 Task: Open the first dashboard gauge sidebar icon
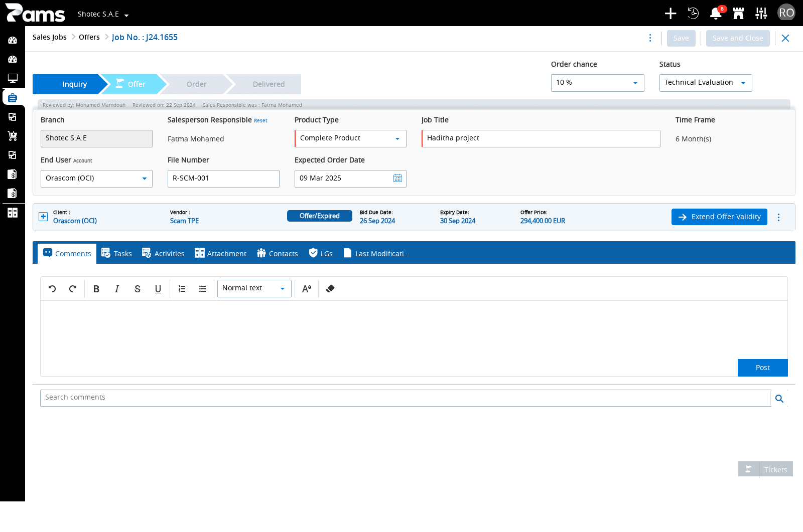pyautogui.click(x=13, y=40)
